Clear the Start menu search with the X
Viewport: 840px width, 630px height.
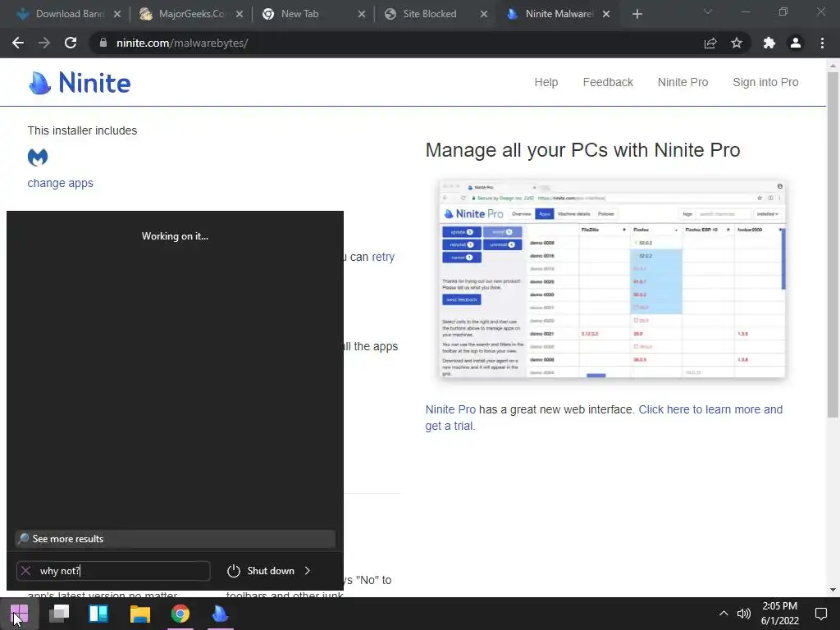25,571
